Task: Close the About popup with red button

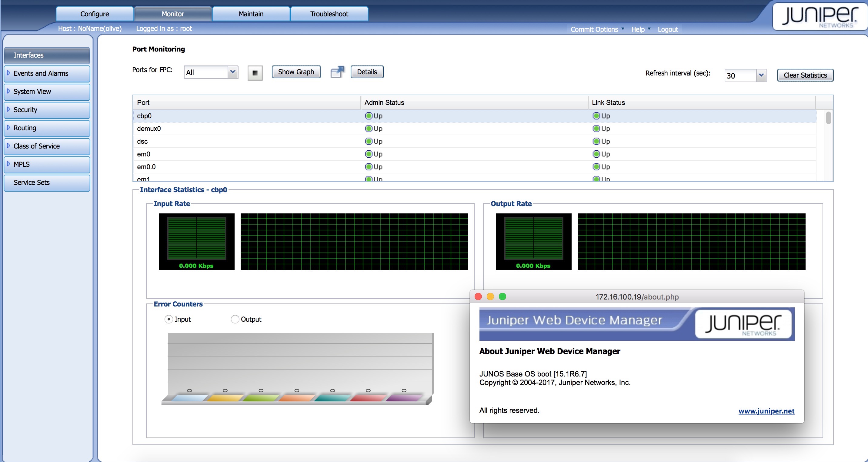Action: coord(478,296)
